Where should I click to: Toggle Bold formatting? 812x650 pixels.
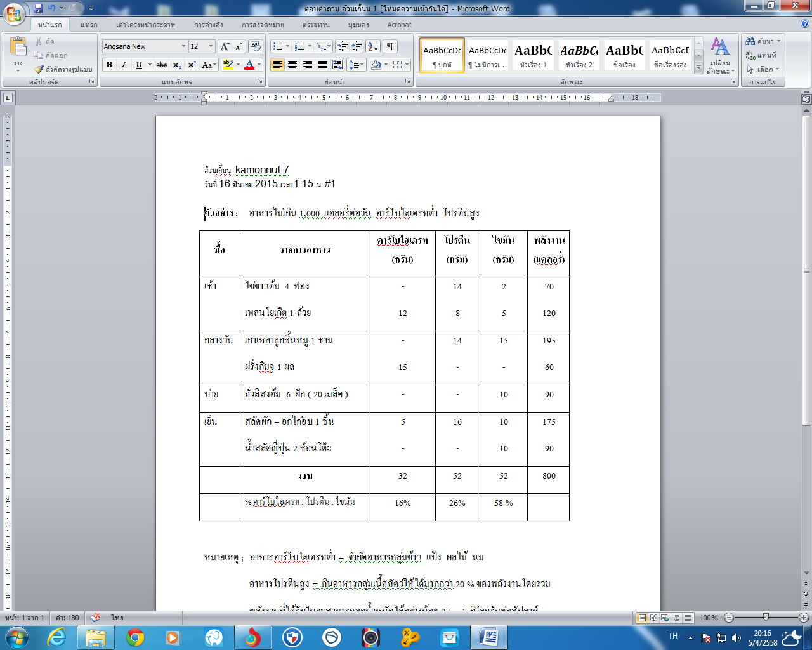[x=109, y=65]
